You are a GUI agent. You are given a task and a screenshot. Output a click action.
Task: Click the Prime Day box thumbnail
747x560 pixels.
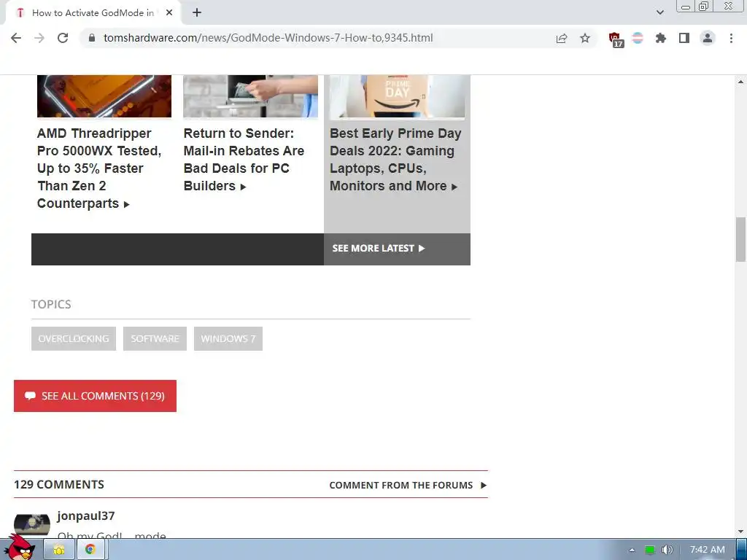[398, 96]
